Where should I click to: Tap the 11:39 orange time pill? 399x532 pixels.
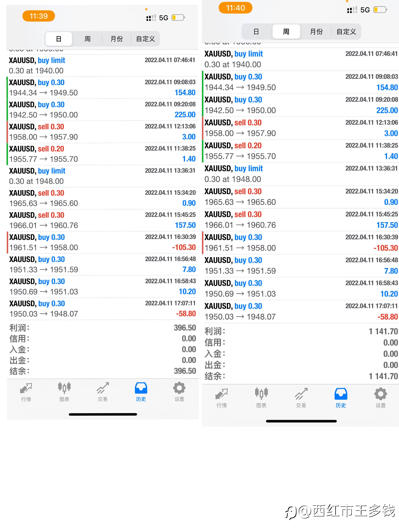pyautogui.click(x=38, y=16)
